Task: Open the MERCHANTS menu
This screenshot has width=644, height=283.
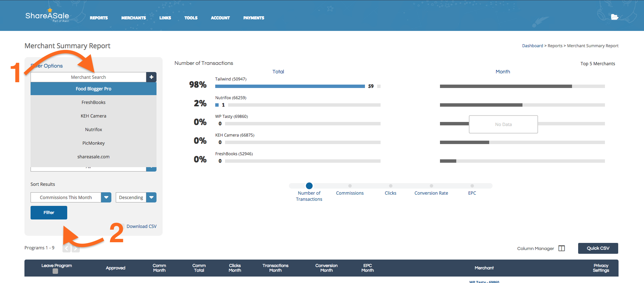Action: [x=133, y=18]
